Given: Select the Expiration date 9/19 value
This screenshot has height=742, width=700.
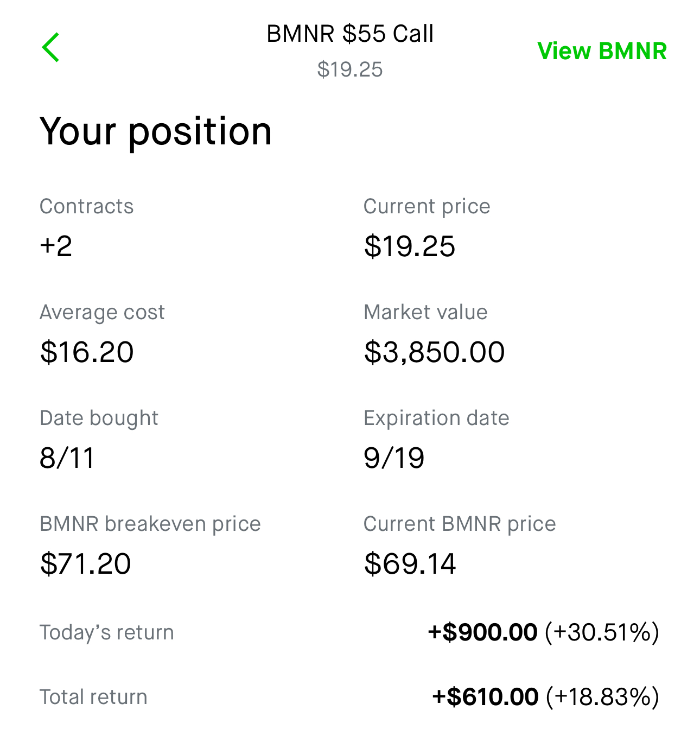Looking at the screenshot, I should point(394,458).
